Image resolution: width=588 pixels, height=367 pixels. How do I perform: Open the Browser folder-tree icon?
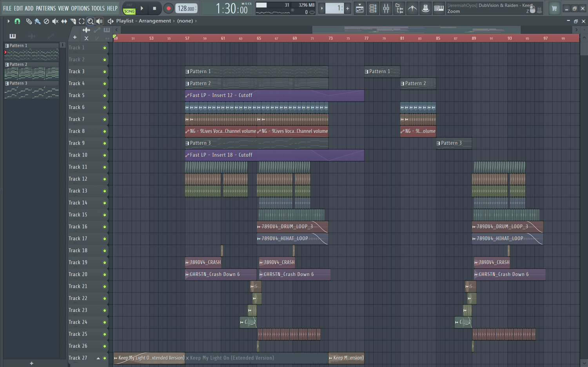click(x=399, y=8)
